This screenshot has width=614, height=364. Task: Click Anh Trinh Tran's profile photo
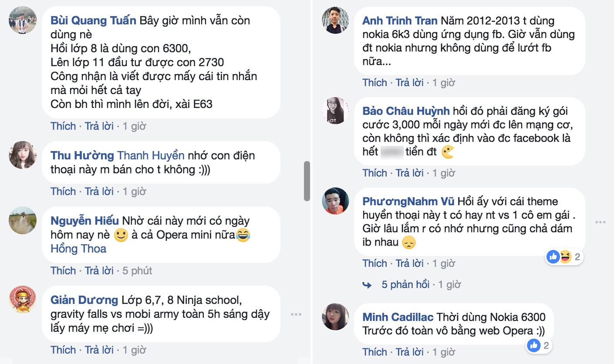click(335, 20)
